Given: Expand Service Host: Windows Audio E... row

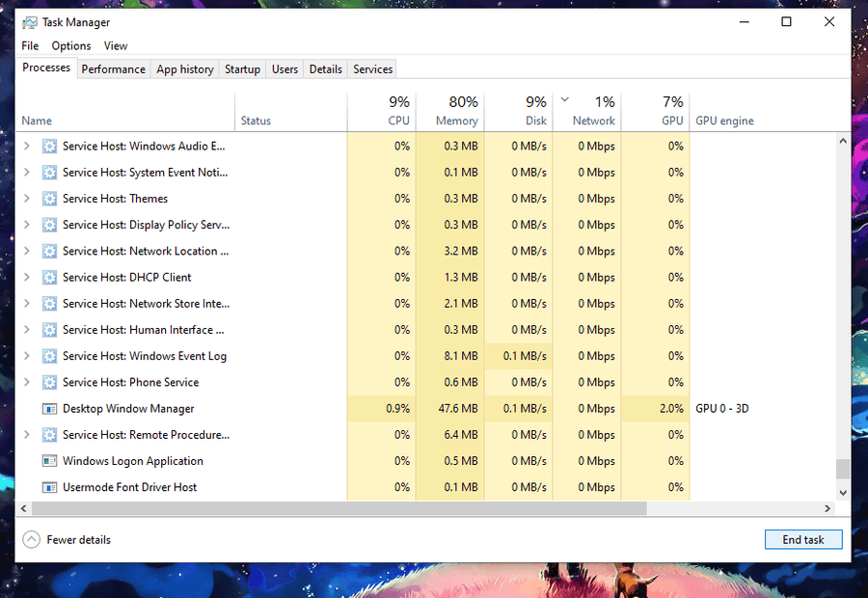Looking at the screenshot, I should point(27,147).
